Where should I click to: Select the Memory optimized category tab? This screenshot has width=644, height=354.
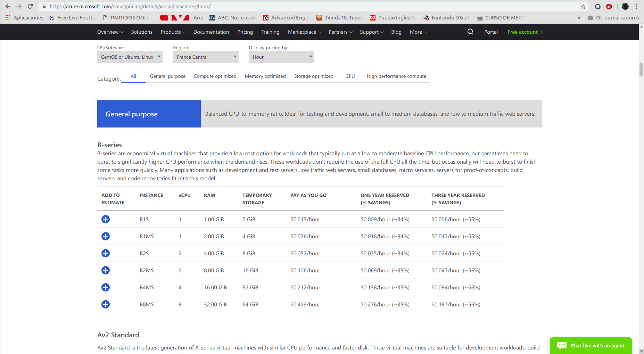pos(265,76)
